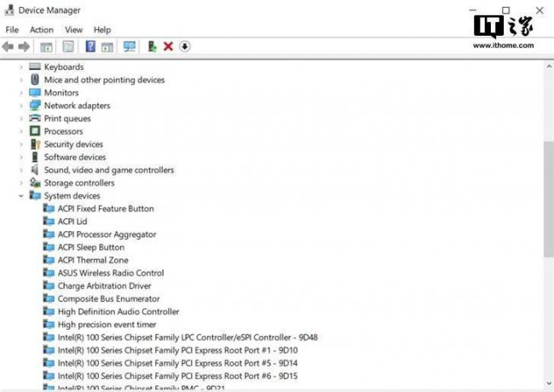Viewport: 554px width, 392px height.
Task: Click the Keyboards category icon
Action: tap(35, 66)
